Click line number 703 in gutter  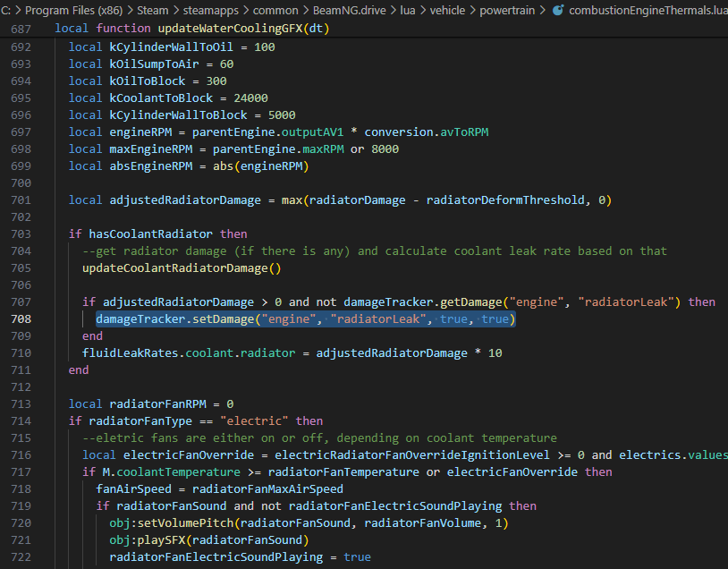[x=21, y=234]
